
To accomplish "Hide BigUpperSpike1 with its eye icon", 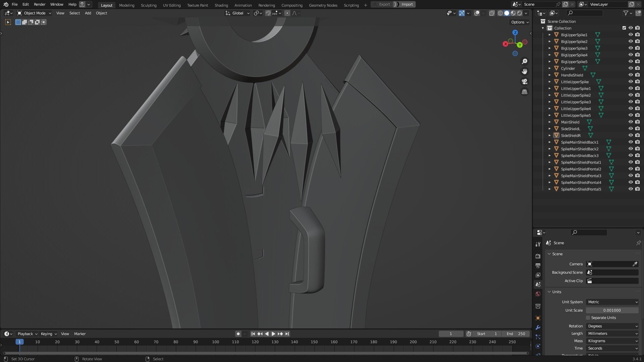I will (631, 35).
